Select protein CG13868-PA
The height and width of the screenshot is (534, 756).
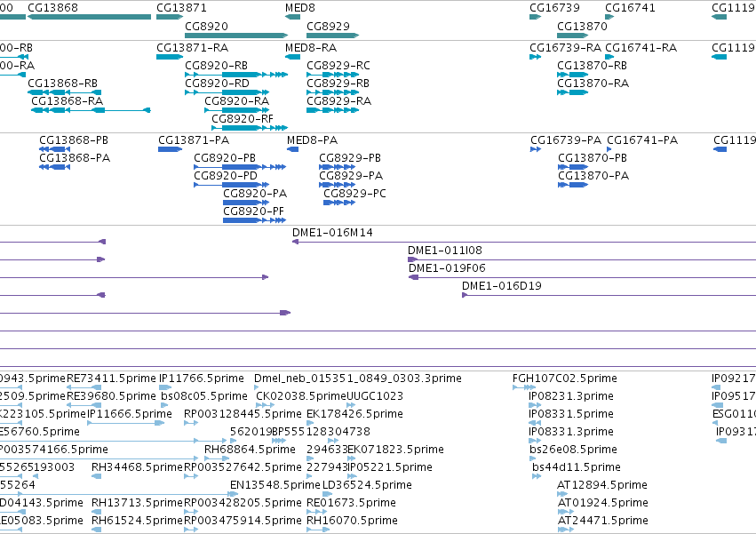click(x=54, y=167)
